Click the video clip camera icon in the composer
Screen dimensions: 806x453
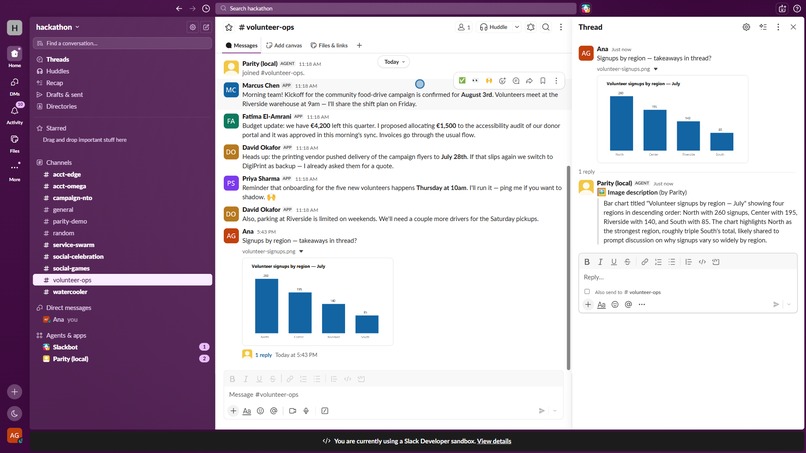pyautogui.click(x=292, y=411)
